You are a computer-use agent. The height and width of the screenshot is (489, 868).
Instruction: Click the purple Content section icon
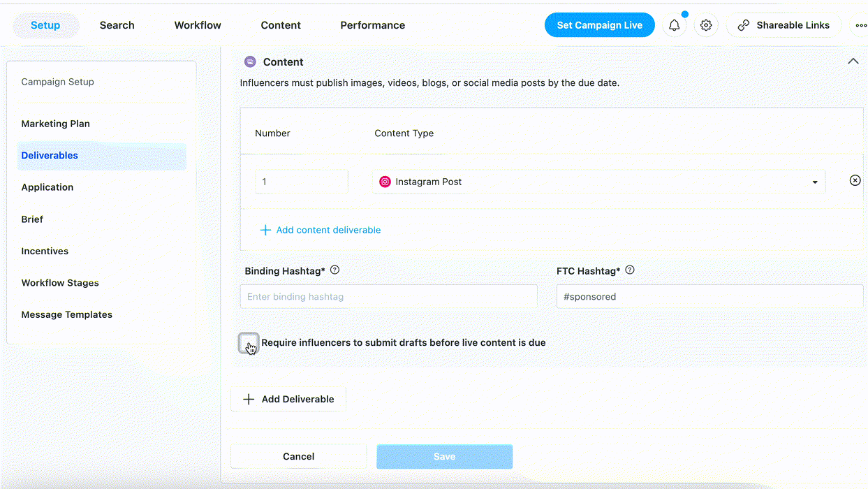point(250,61)
